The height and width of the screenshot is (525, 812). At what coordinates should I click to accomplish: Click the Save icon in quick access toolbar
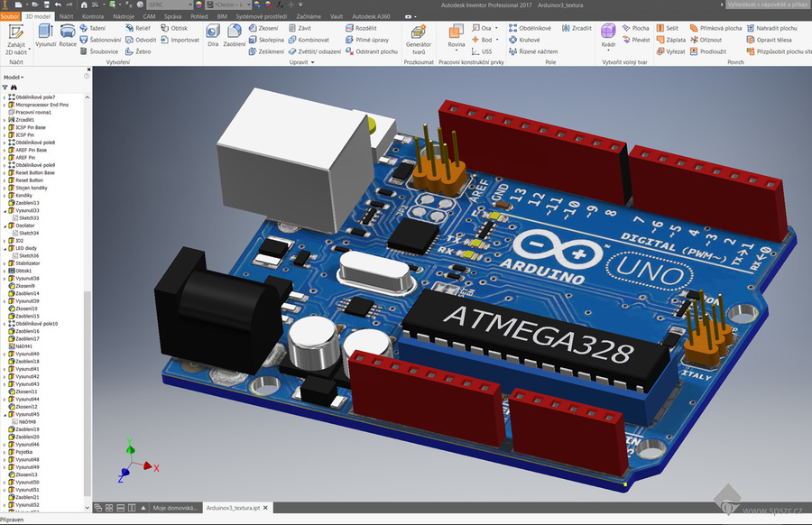click(x=47, y=5)
